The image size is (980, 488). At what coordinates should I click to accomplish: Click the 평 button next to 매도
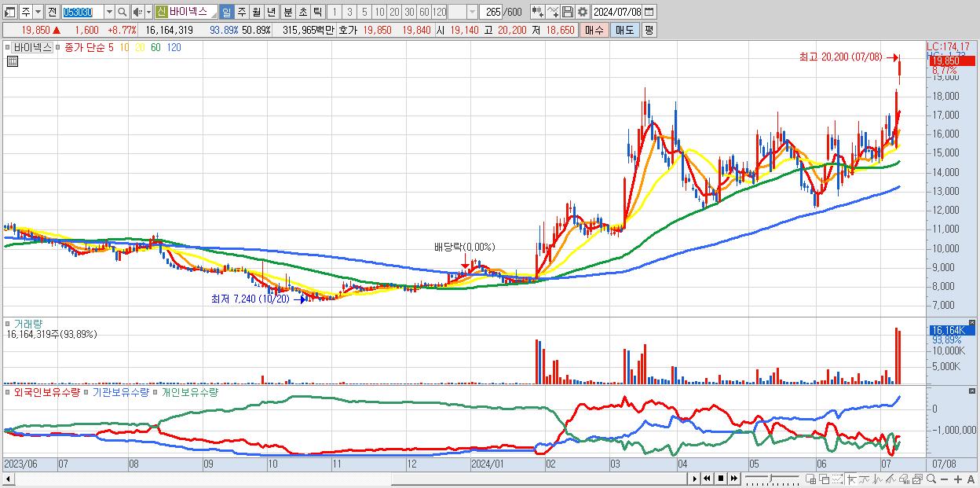pos(649,30)
